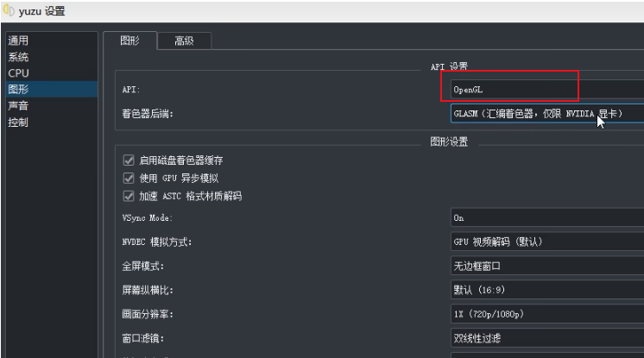
Task: Open the VSync Mode dropdown
Action: point(546,218)
